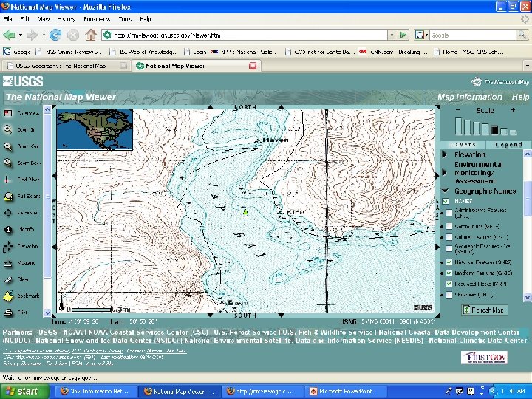The width and height of the screenshot is (532, 399).
Task: Click layers list scroll-down arrow
Action: (x=528, y=297)
